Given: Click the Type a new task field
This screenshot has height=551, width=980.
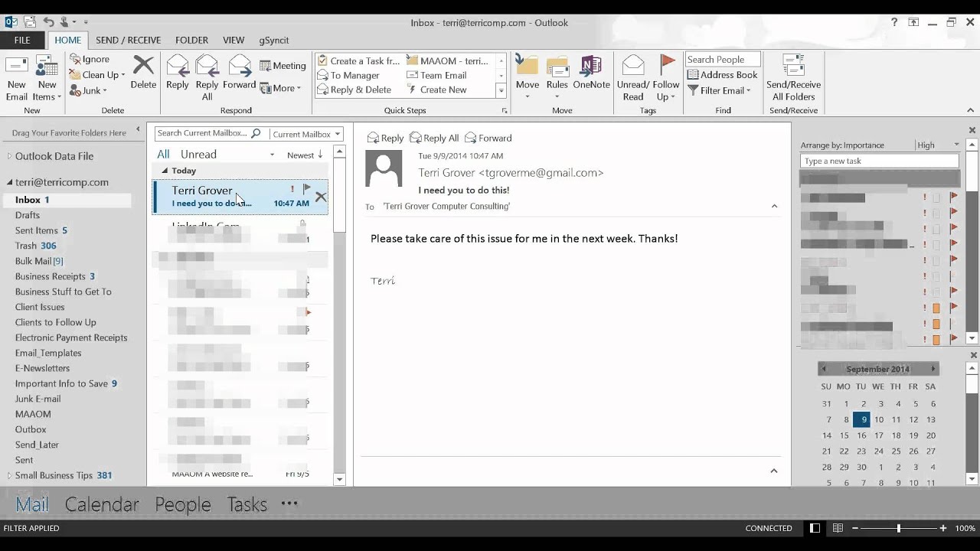Looking at the screenshot, I should (879, 161).
